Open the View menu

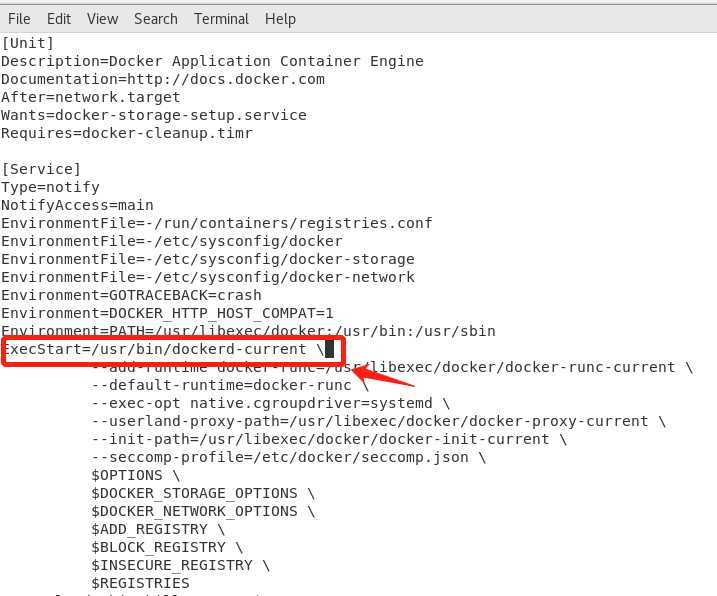(x=102, y=19)
